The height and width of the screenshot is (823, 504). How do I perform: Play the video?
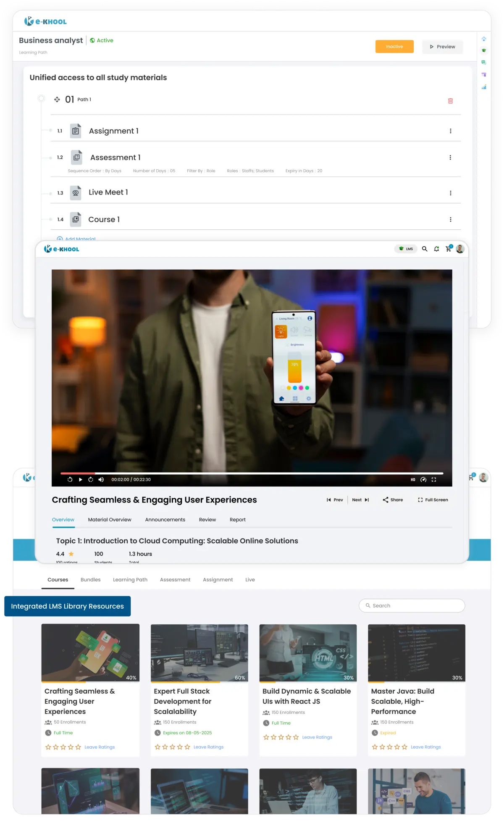click(80, 479)
